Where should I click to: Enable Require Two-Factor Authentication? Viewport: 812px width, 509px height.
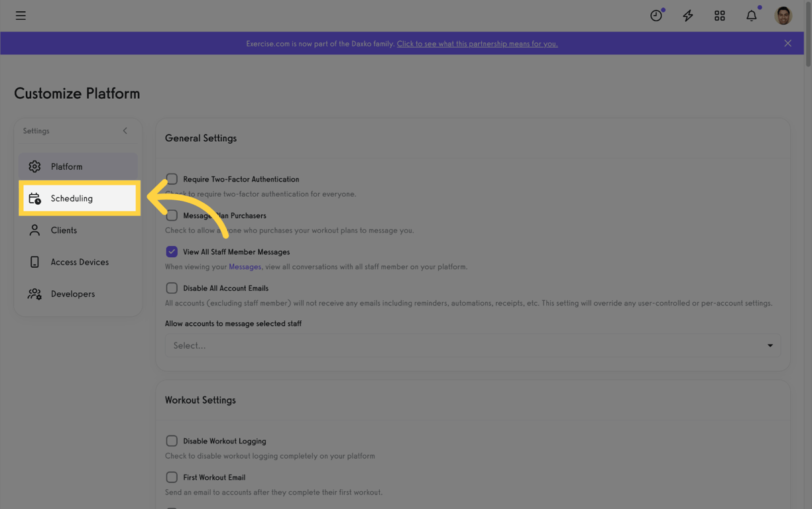[x=172, y=178]
